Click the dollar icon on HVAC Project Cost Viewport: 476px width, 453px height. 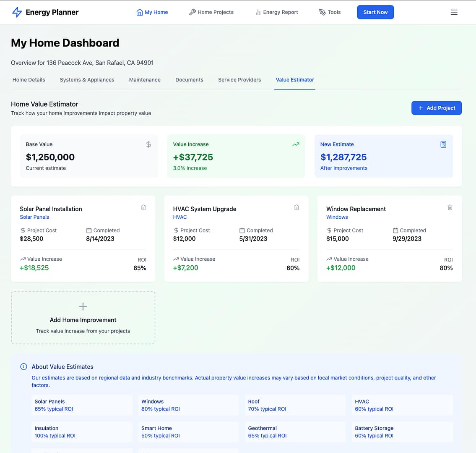[176, 230]
